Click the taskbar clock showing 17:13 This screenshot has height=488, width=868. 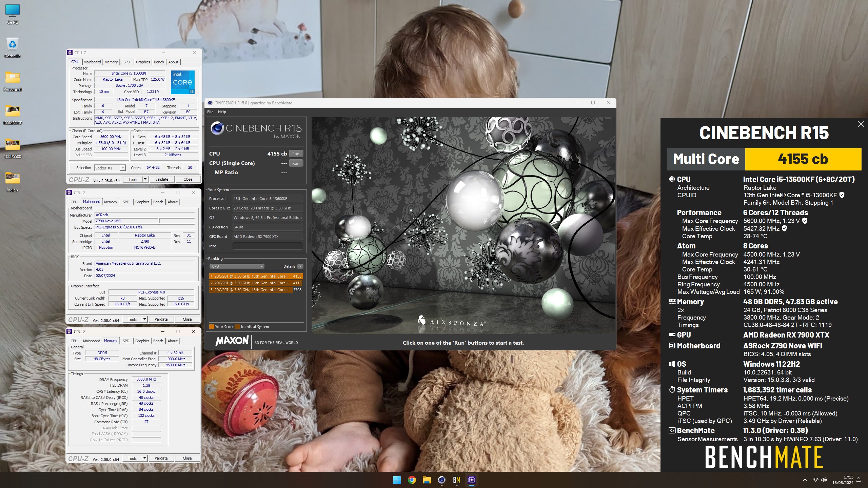click(x=843, y=480)
